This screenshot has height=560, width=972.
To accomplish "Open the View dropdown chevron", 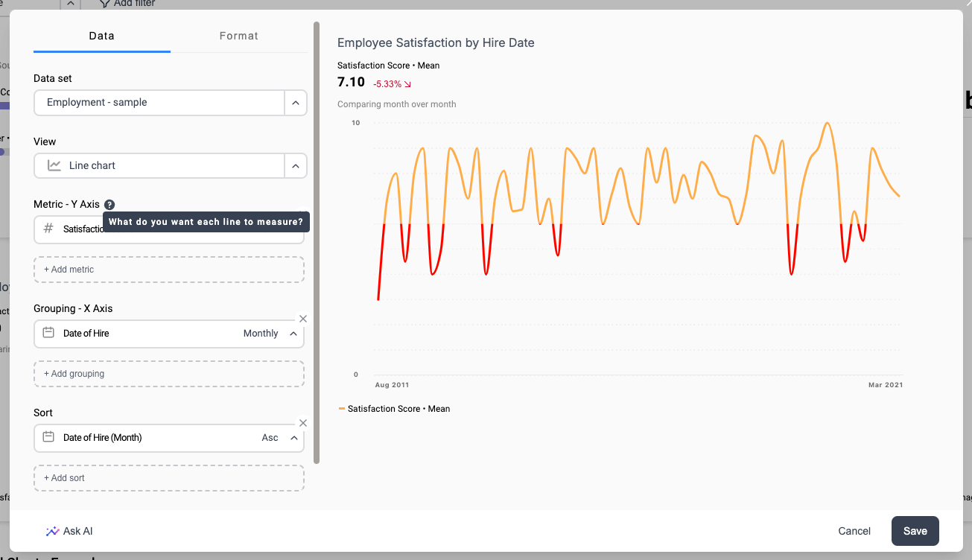I will coord(296,166).
